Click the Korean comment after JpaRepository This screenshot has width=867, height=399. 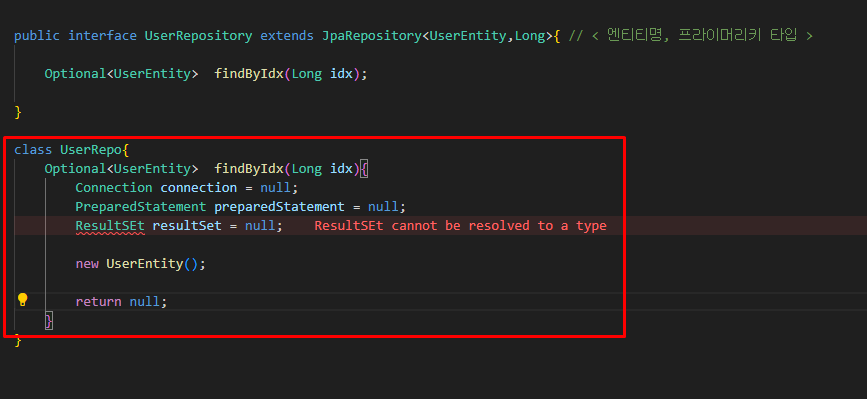pos(691,36)
